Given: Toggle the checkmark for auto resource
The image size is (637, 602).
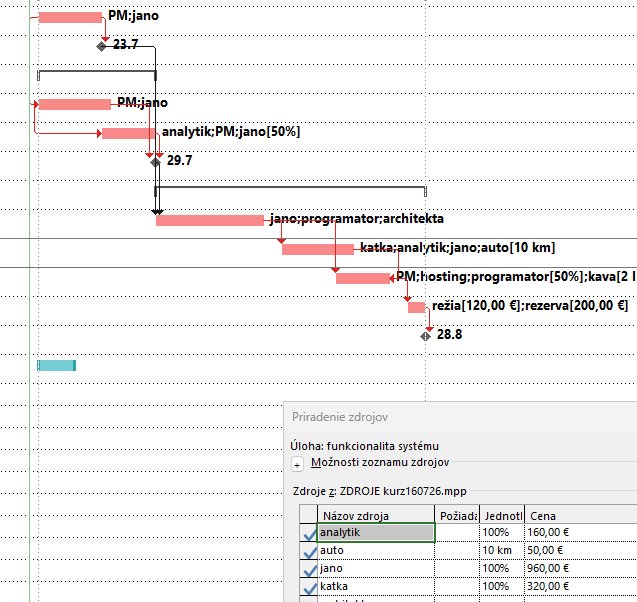Looking at the screenshot, I should click(x=309, y=551).
